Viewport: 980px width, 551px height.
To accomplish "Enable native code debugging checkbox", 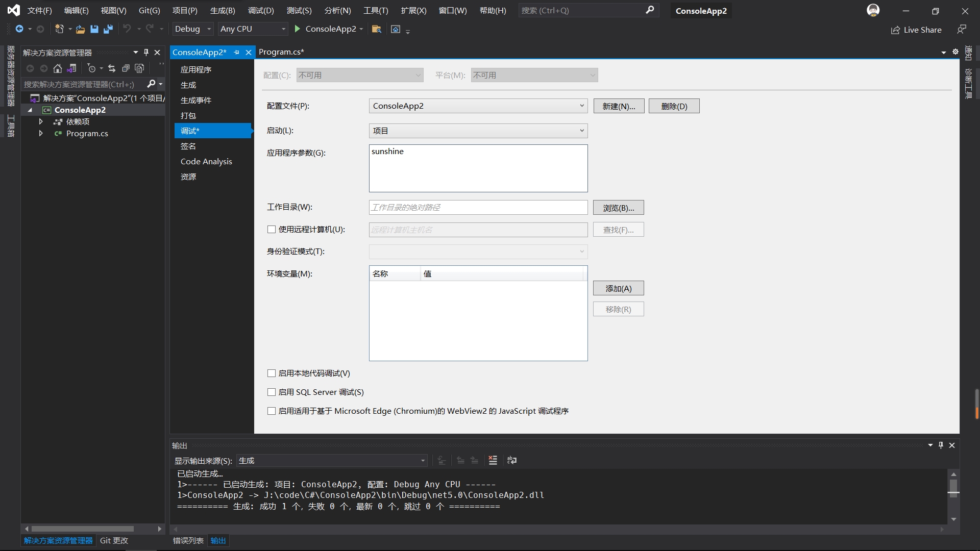I will pos(272,373).
